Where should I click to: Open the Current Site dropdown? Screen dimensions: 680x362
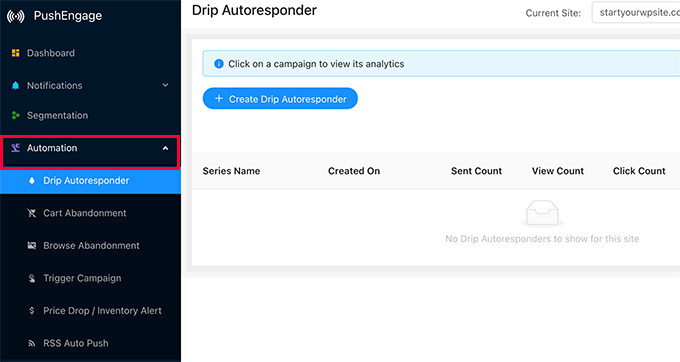(636, 13)
